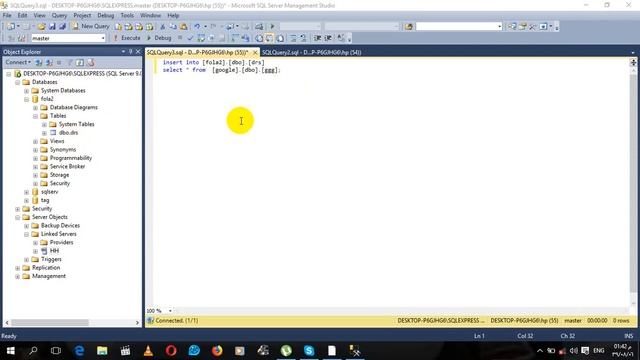The height and width of the screenshot is (360, 640).
Task: Collapse the Linked Servers node
Action: click(x=27, y=234)
